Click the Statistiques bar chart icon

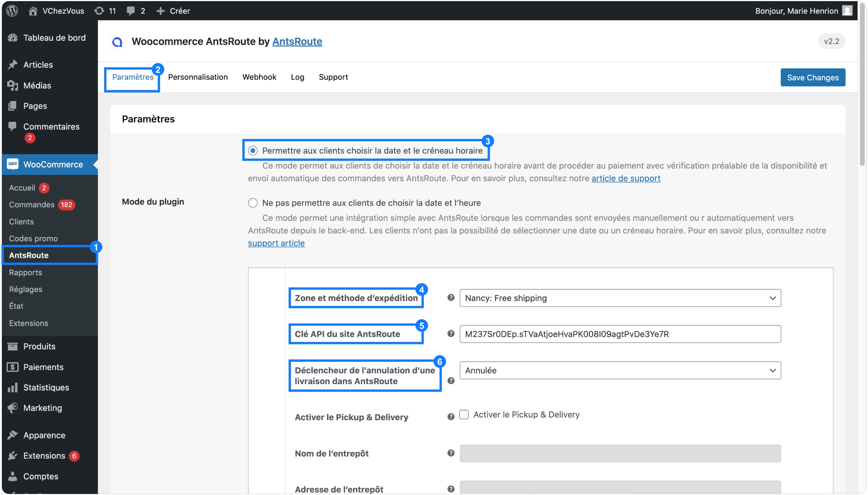pyautogui.click(x=13, y=388)
